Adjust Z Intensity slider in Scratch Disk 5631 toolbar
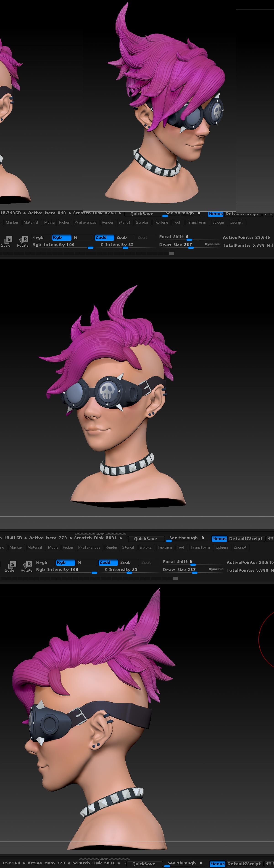The image size is (274, 868). point(129,570)
